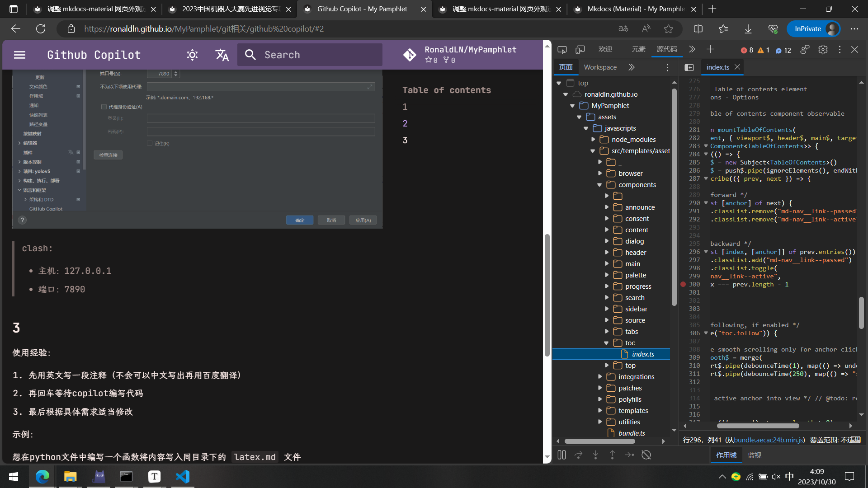This screenshot has width=868, height=488.
Task: Open Visual Studio Code from taskbar
Action: 183,477
